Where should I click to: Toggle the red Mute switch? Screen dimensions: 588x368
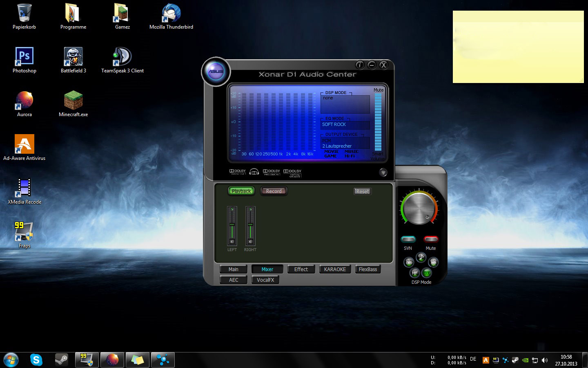pos(431,239)
